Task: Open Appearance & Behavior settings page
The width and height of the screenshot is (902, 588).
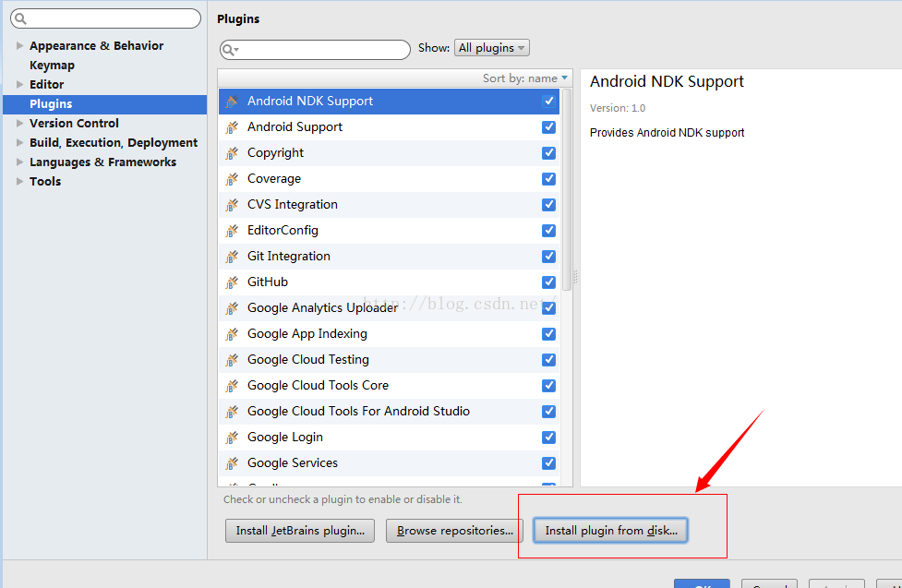Action: click(97, 45)
